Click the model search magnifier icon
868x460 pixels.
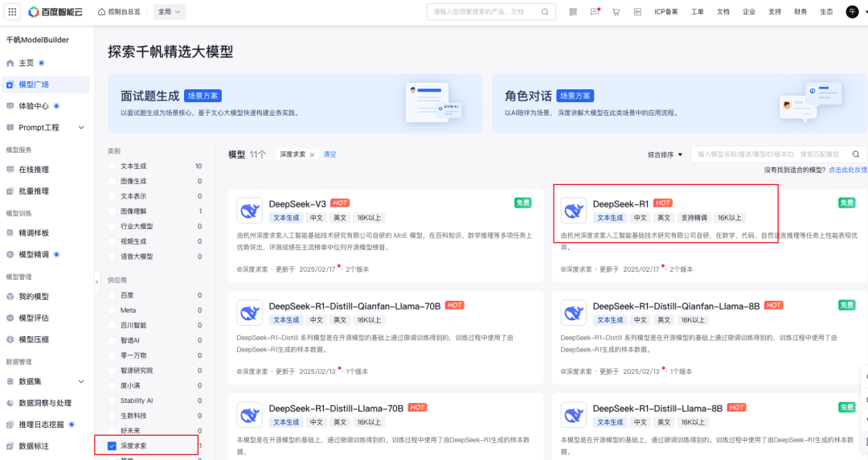(856, 154)
